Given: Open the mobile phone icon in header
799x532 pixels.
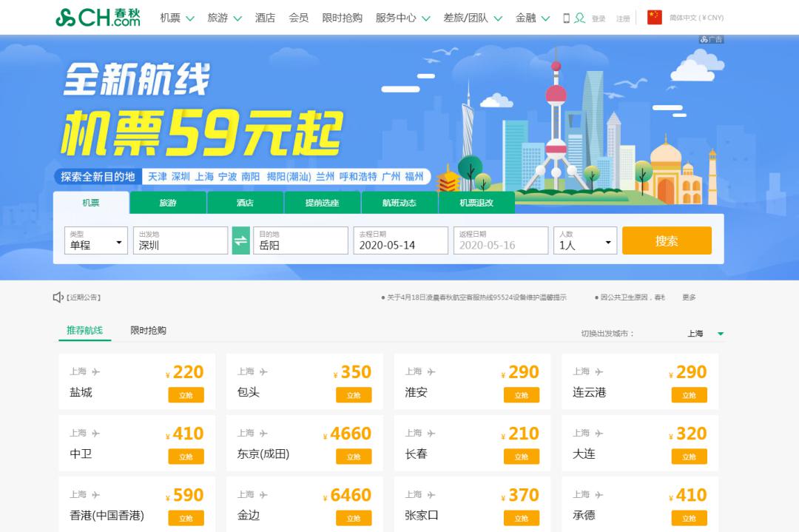Looking at the screenshot, I should pos(566,18).
